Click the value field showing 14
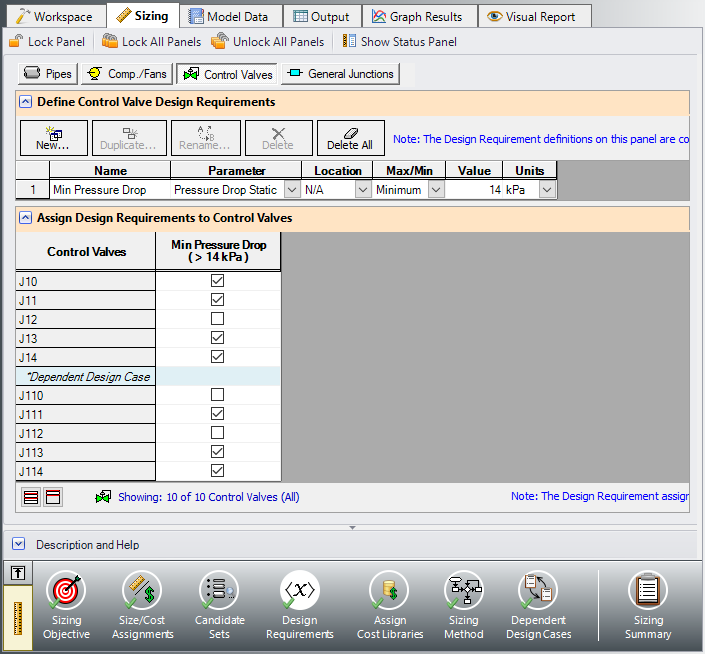 pyautogui.click(x=475, y=189)
